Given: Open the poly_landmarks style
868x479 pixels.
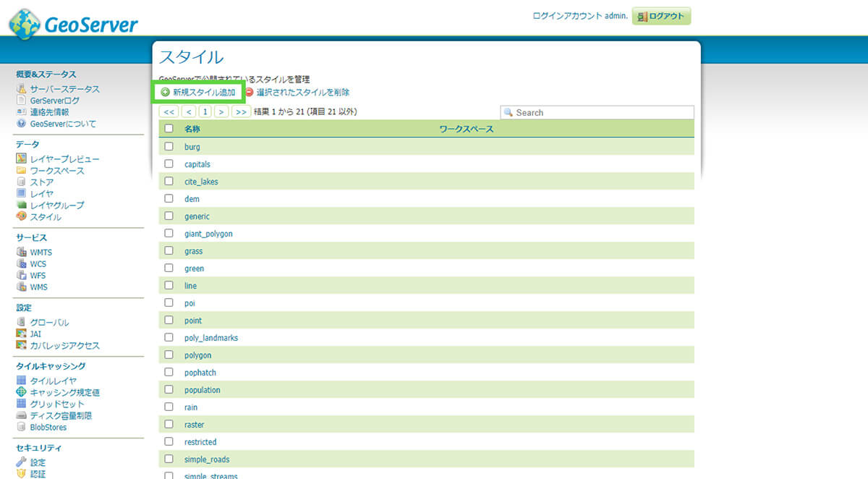Looking at the screenshot, I should pyautogui.click(x=211, y=338).
